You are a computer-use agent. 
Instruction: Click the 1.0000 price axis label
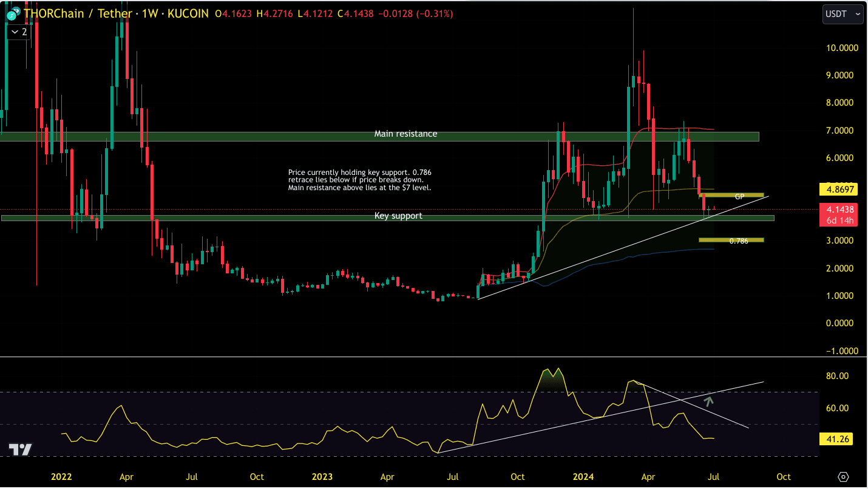click(x=840, y=296)
